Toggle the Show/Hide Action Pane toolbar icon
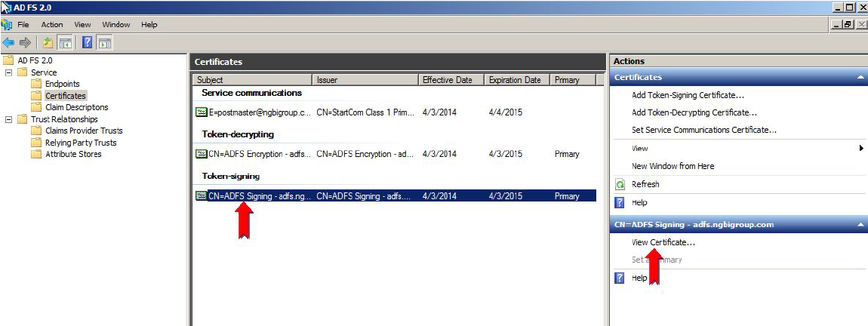 pos(105,42)
